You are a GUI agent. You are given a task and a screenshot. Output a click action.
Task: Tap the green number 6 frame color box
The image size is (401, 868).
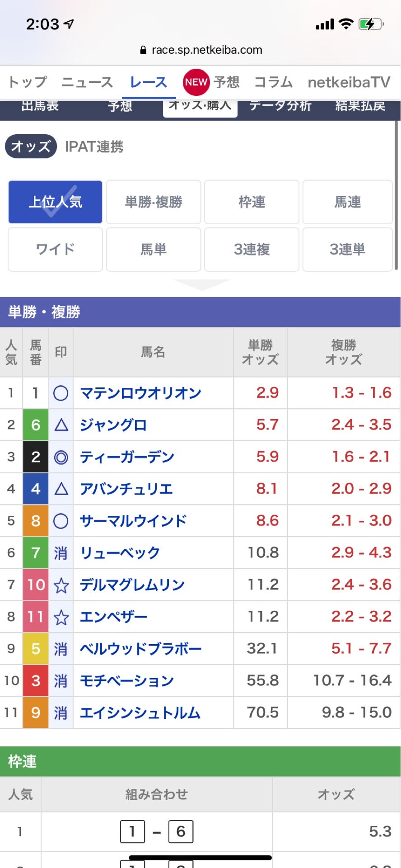36,425
